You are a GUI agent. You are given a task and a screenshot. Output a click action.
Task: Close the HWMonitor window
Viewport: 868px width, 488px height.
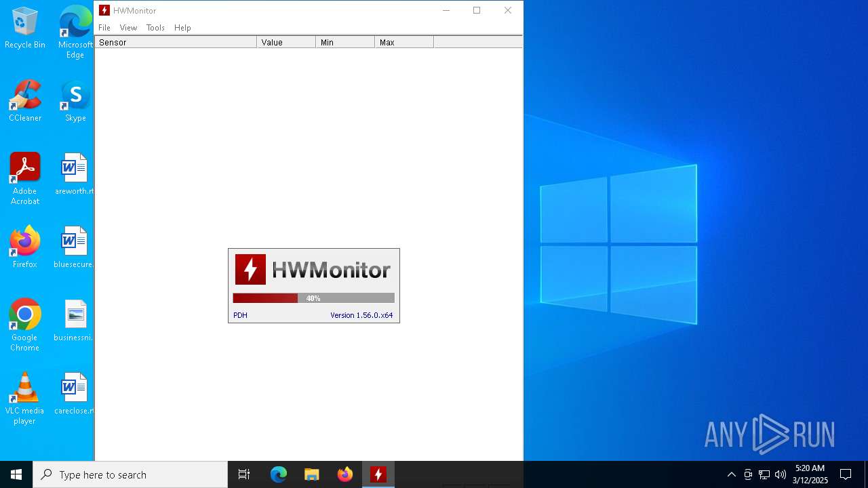tap(508, 10)
